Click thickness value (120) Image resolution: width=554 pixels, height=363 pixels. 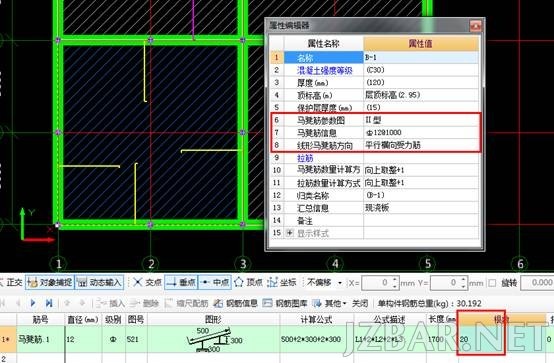(421, 83)
